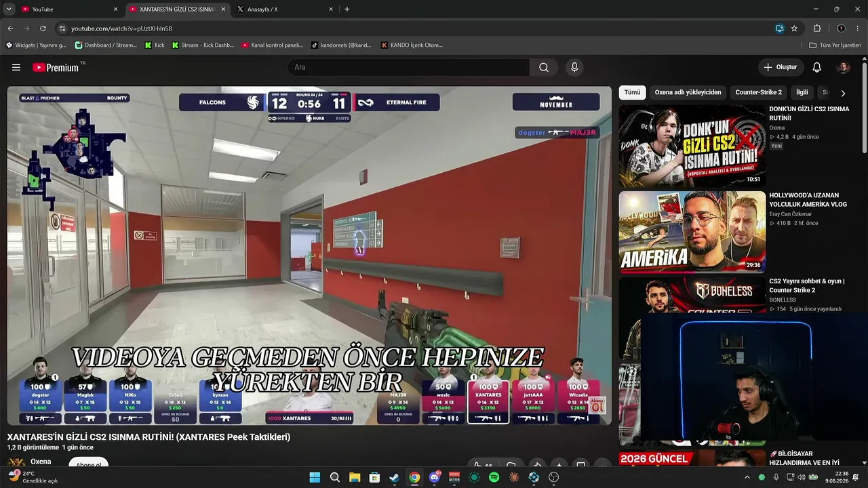Open the kandoreels TikTok bookmark
Image resolution: width=868 pixels, height=488 pixels.
pos(341,45)
